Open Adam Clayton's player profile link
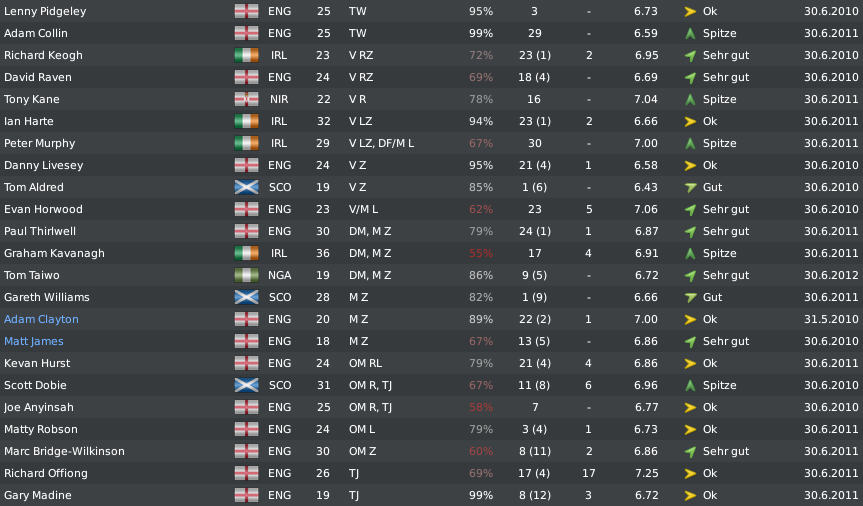Screen dimensions: 863x506 pos(41,319)
